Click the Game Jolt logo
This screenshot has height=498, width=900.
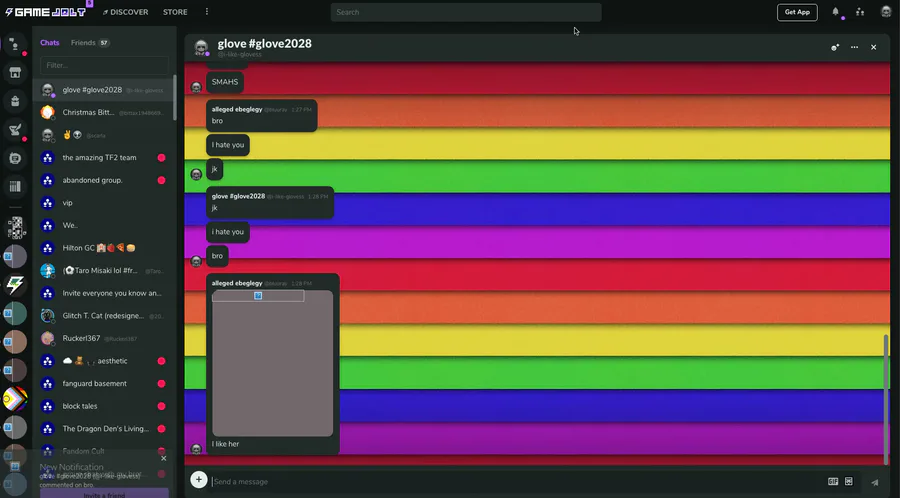[46, 12]
